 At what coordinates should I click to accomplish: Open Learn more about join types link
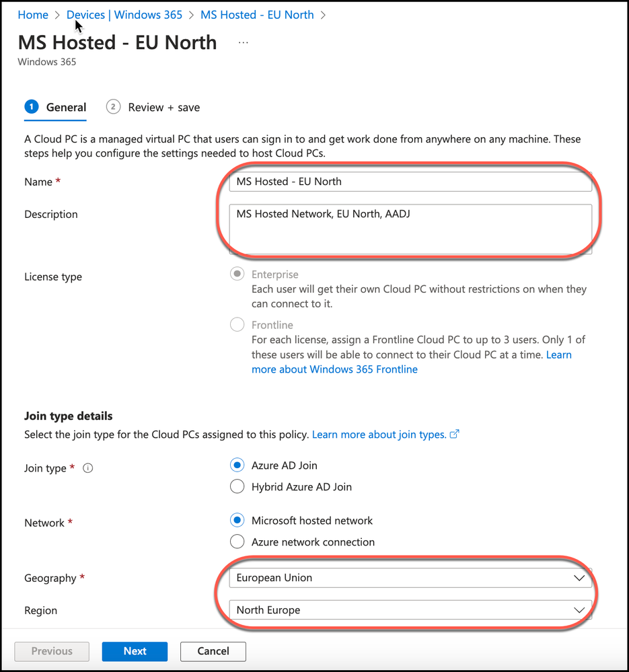[379, 435]
